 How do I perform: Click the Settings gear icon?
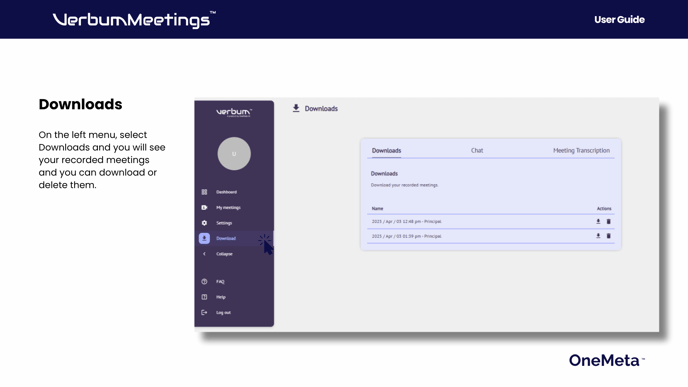pyautogui.click(x=204, y=223)
